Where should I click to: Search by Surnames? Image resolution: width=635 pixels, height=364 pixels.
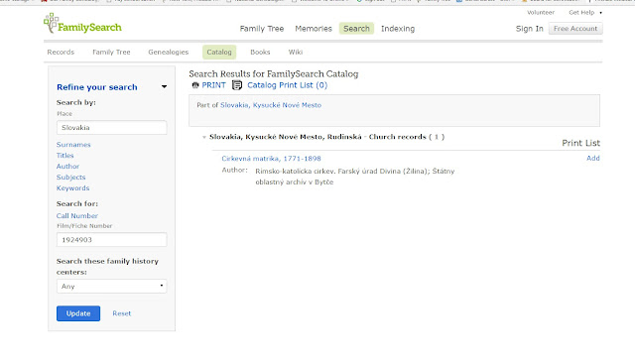click(73, 145)
